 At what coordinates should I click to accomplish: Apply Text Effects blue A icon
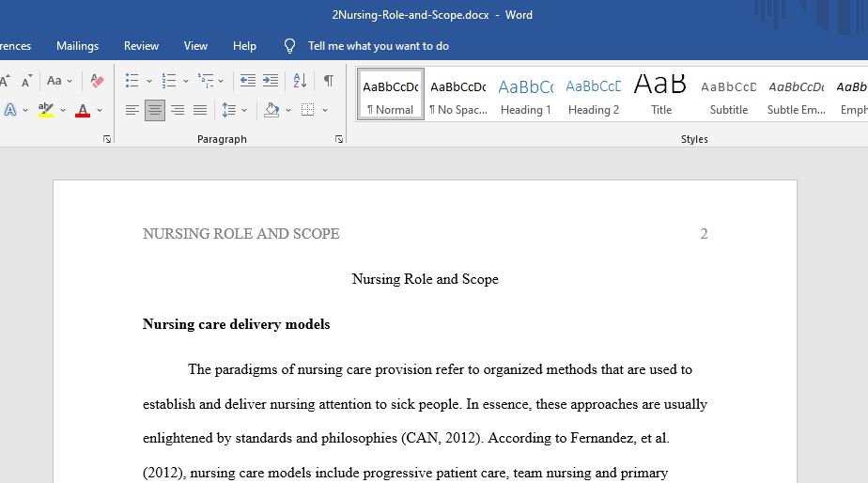point(10,110)
